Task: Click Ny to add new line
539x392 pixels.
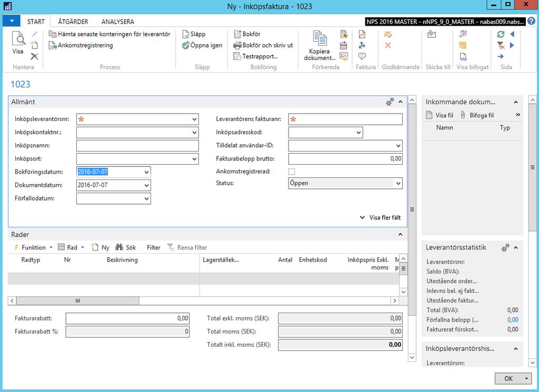Action: click(x=101, y=247)
